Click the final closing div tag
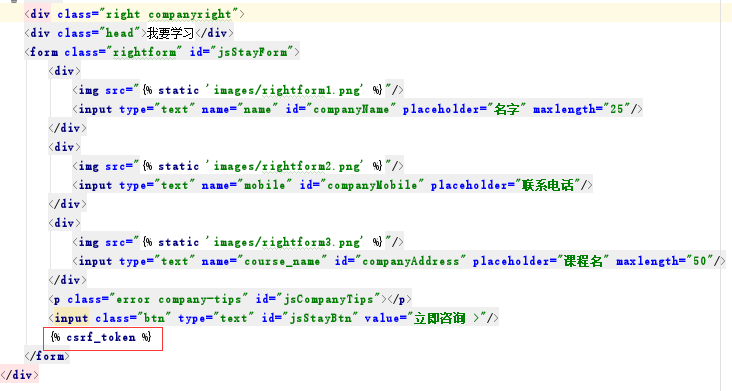Image resolution: width=732 pixels, height=391 pixels. pos(20,375)
